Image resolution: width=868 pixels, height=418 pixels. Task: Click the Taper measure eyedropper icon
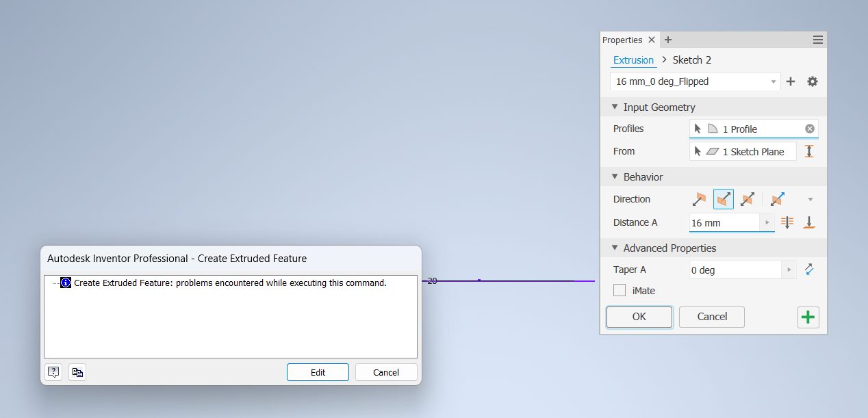809,270
